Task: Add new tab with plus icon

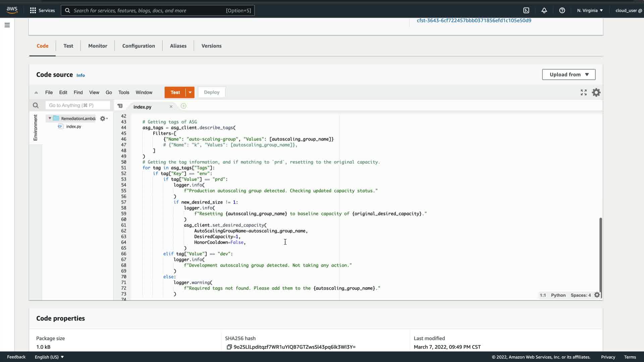Action: point(183,106)
